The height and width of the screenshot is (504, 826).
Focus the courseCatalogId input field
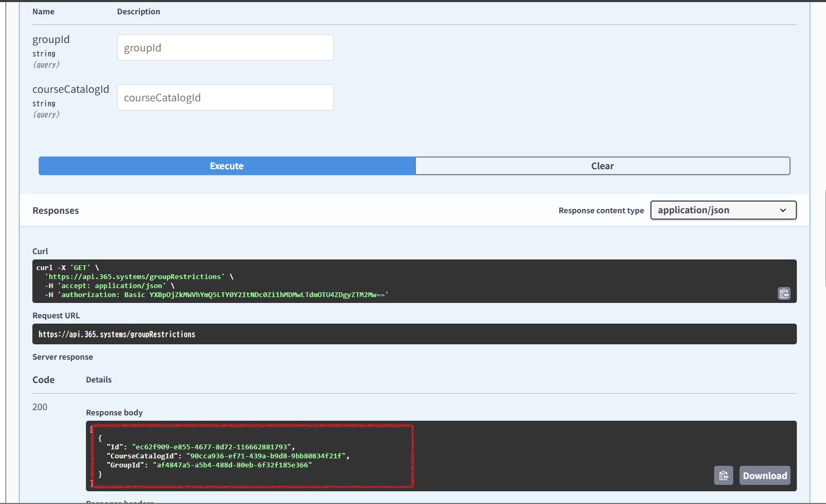(x=225, y=98)
